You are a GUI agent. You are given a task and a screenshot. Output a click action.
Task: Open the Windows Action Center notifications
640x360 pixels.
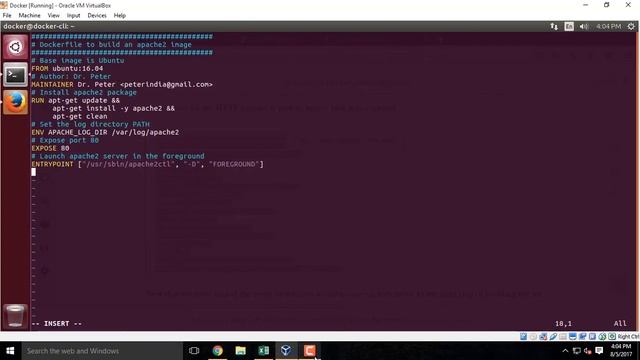click(599, 351)
